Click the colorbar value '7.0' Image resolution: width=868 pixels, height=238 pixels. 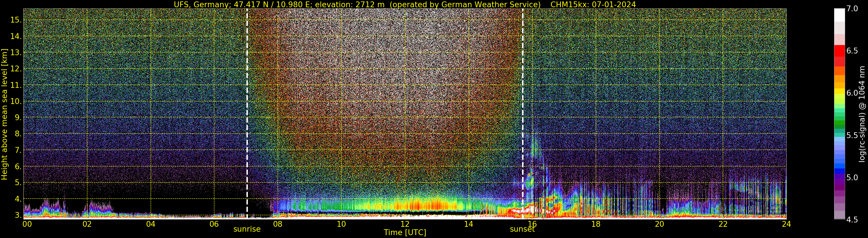[x=852, y=9]
